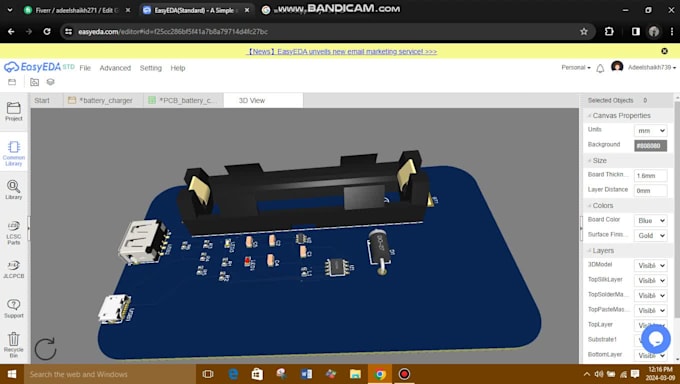Open the TopSolderMask visibility dropdown

[651, 295]
